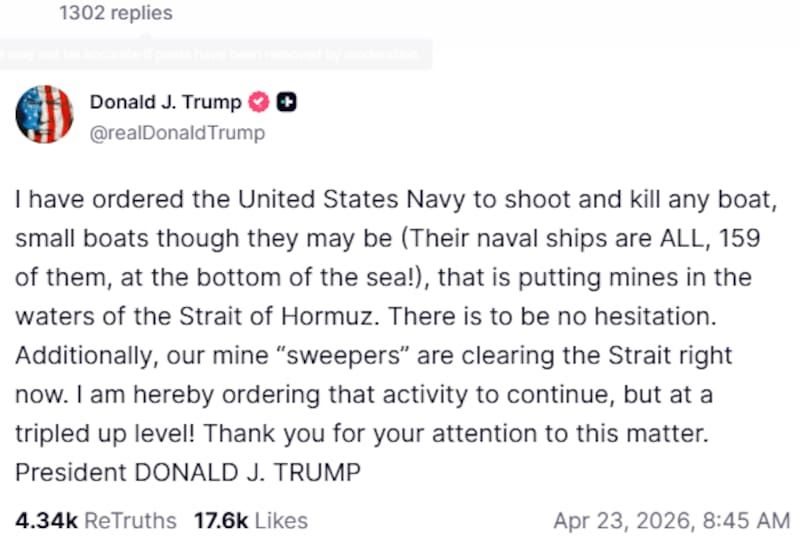
Task: Click the faded moderation notice banner
Action: point(215,54)
